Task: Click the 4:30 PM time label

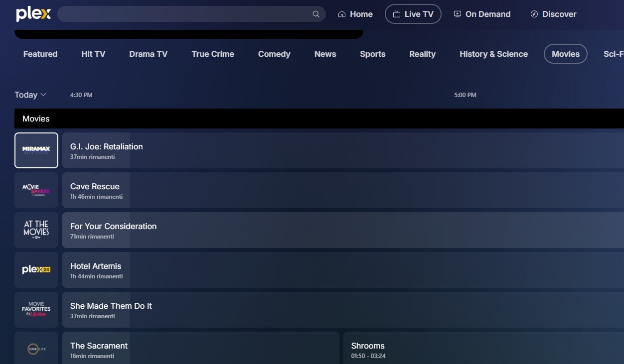Action: click(x=81, y=95)
